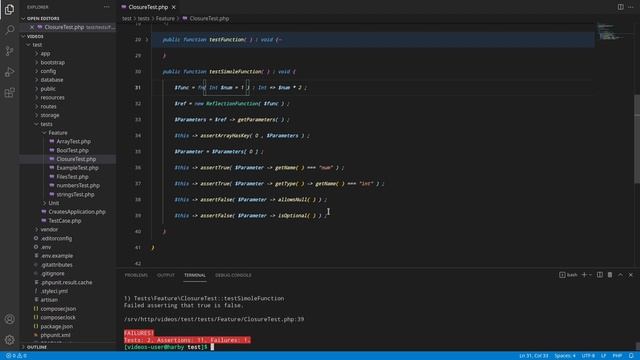This screenshot has height=360, width=640.
Task: Open the Source Control view icon
Action: click(x=9, y=51)
